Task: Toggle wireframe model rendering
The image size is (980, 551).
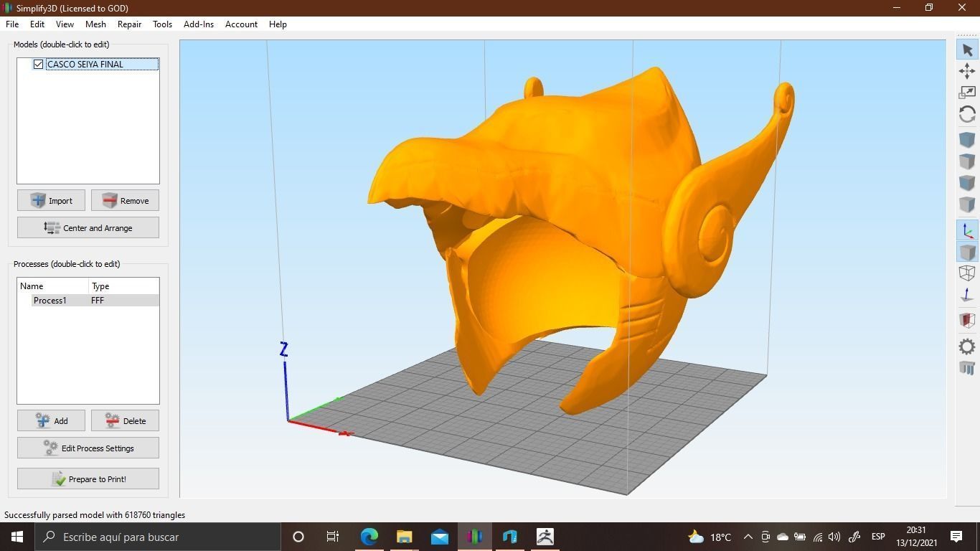Action: click(967, 273)
